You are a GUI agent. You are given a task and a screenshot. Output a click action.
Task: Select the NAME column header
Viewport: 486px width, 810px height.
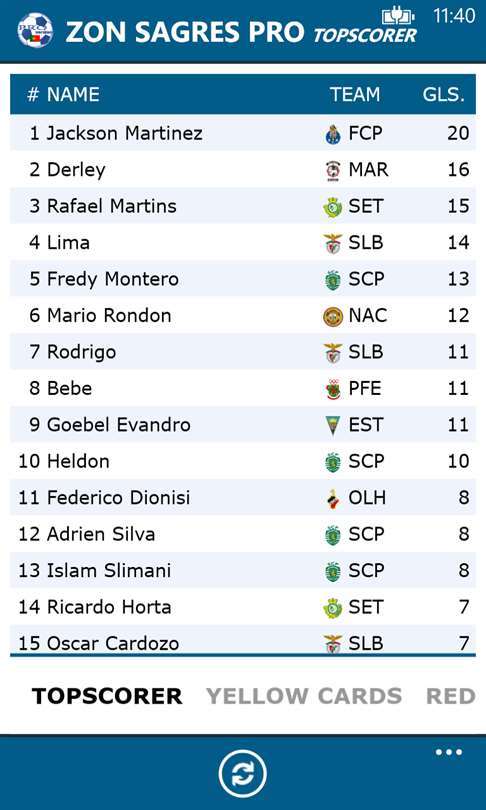coord(73,95)
